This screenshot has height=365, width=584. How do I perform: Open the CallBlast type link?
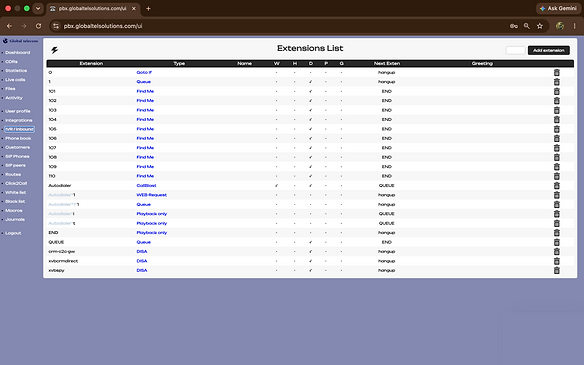coord(146,185)
